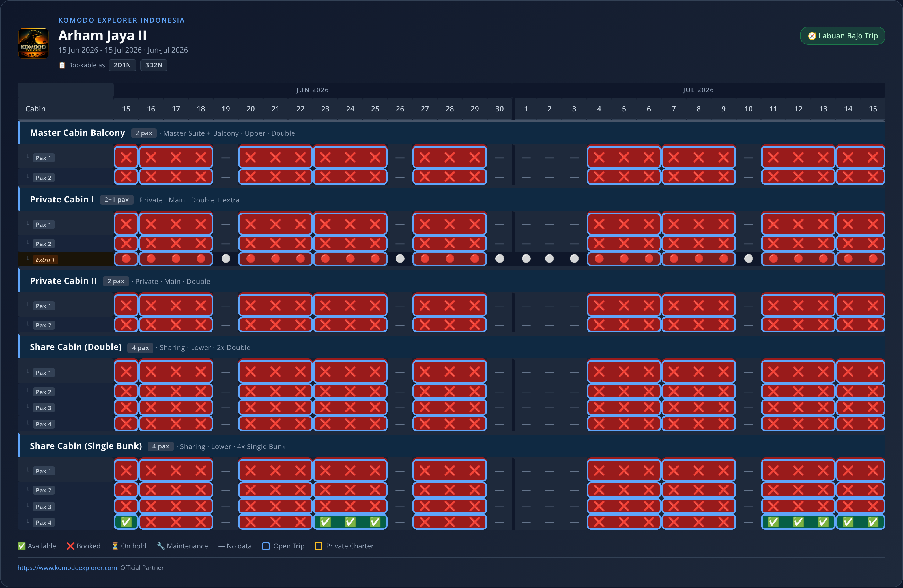The height and width of the screenshot is (588, 903).
Task: Click the Share Cabin (Double) section header
Action: click(451, 347)
